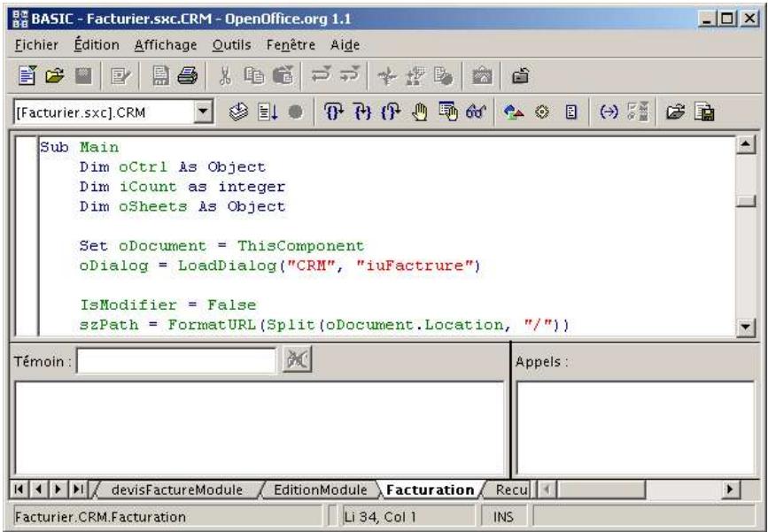Run the BASIC macro
Viewport: 768px width, 532px height.
[x=268, y=112]
